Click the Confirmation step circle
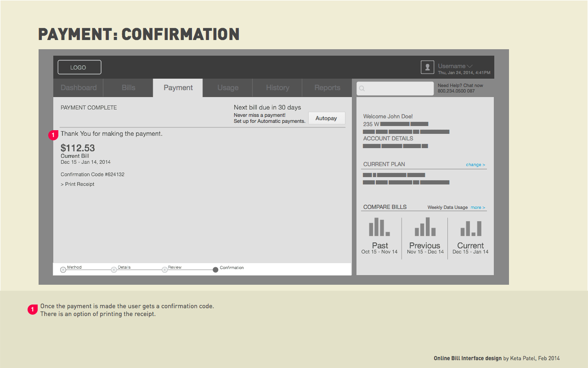Screen dimensions: 588x368 [215, 270]
